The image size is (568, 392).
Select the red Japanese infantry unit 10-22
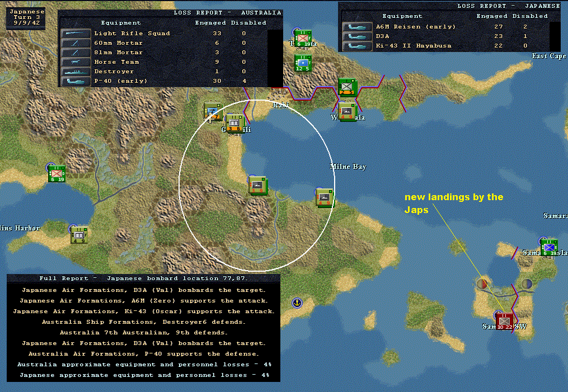pyautogui.click(x=504, y=321)
